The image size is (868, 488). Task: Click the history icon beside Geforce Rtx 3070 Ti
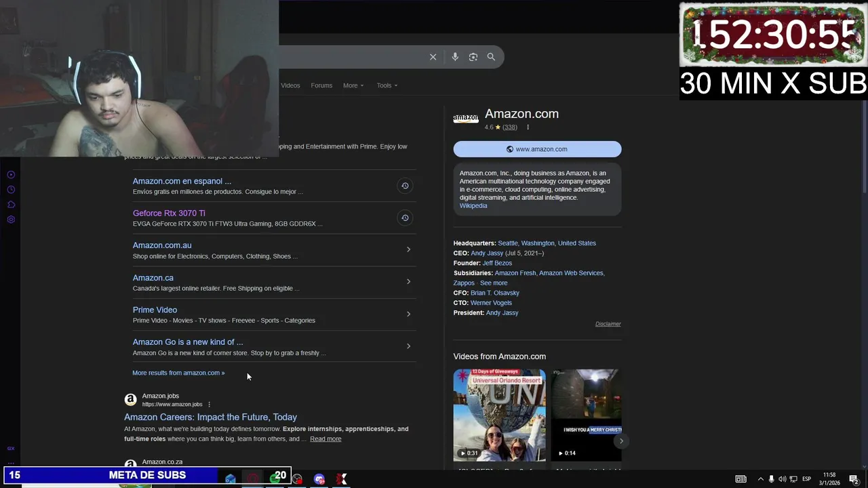coord(405,218)
